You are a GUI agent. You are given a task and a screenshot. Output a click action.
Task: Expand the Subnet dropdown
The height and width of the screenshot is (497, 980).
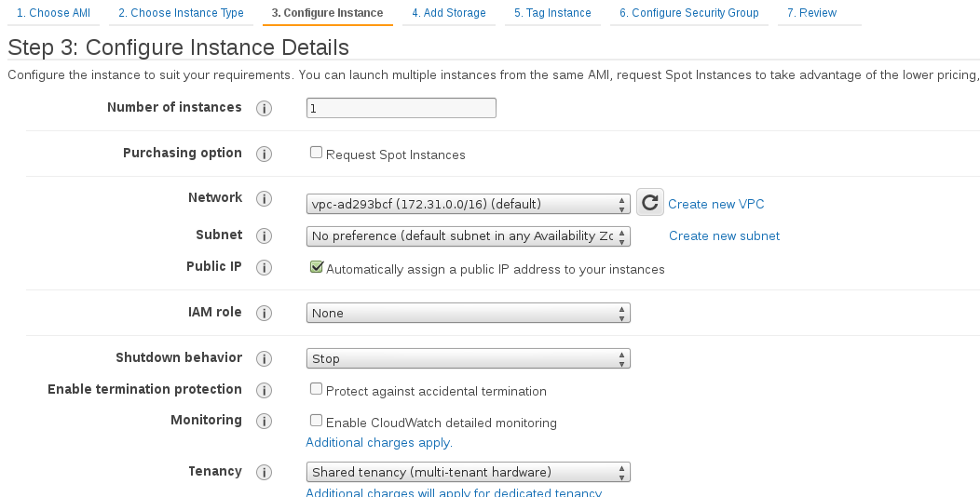[x=468, y=236]
